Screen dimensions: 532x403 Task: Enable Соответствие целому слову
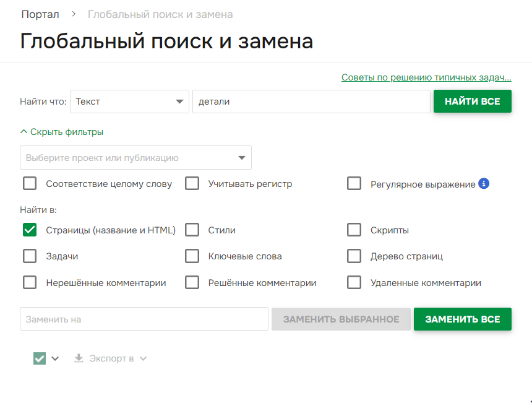click(29, 183)
